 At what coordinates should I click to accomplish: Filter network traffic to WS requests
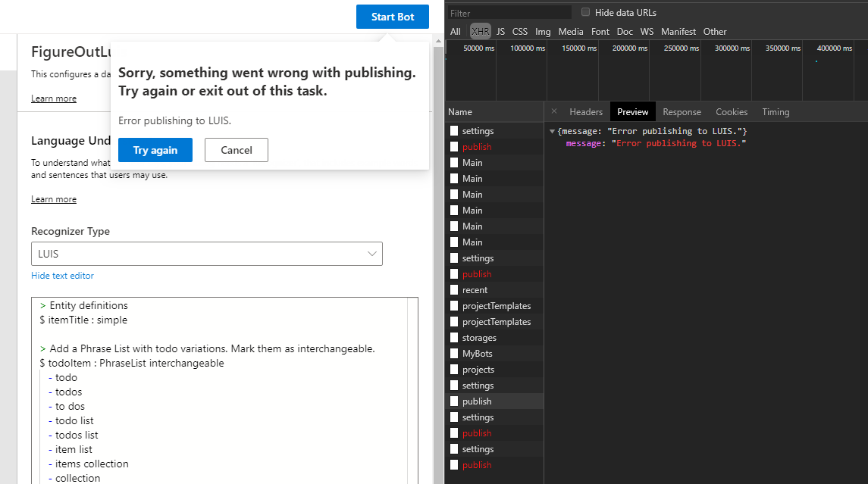tap(647, 31)
